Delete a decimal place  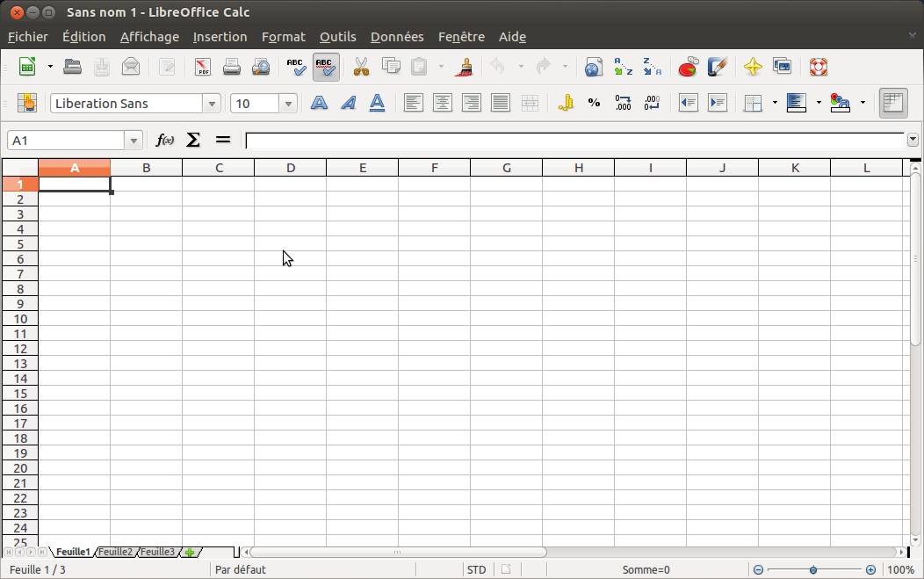point(652,103)
